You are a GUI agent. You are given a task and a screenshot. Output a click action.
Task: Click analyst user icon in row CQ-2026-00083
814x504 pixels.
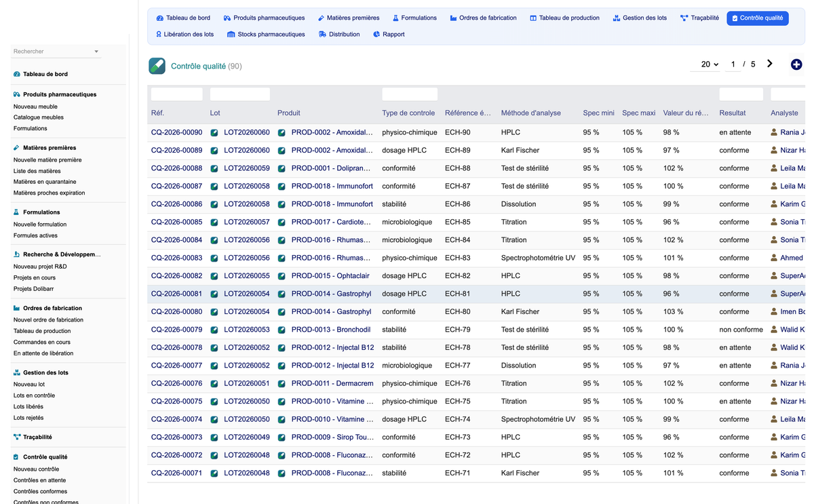774,258
